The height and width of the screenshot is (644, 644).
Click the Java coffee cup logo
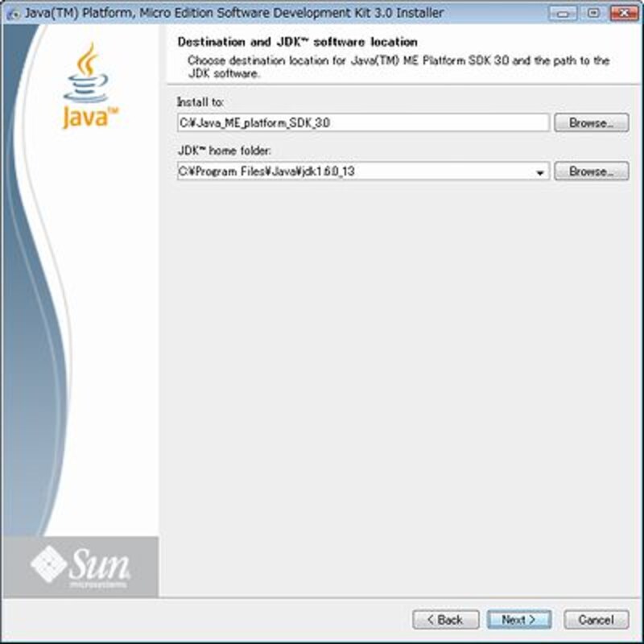pyautogui.click(x=88, y=86)
